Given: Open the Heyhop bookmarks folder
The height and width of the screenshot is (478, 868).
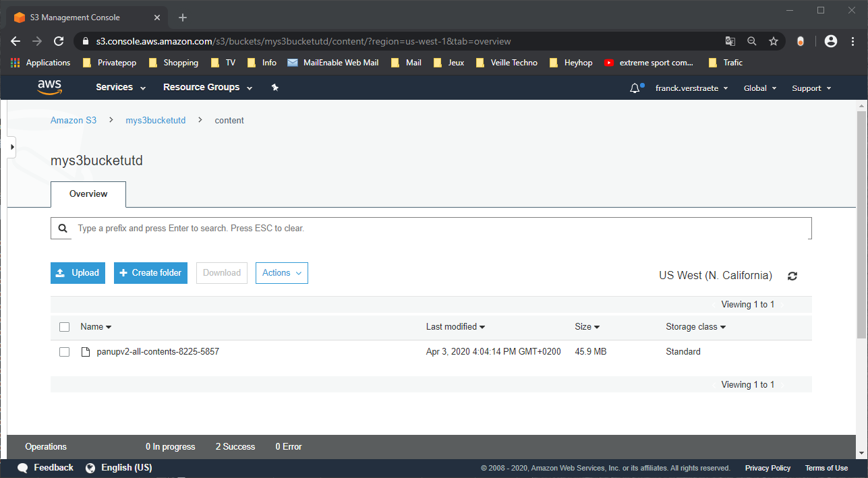Looking at the screenshot, I should point(571,63).
